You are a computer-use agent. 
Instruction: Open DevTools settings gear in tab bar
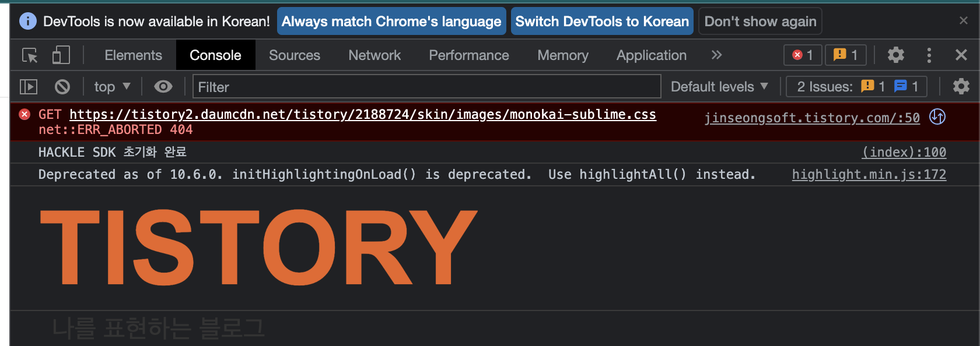tap(896, 55)
